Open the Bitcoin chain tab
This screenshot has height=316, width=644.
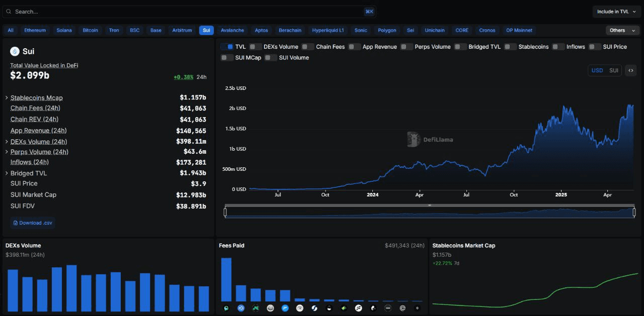click(91, 30)
